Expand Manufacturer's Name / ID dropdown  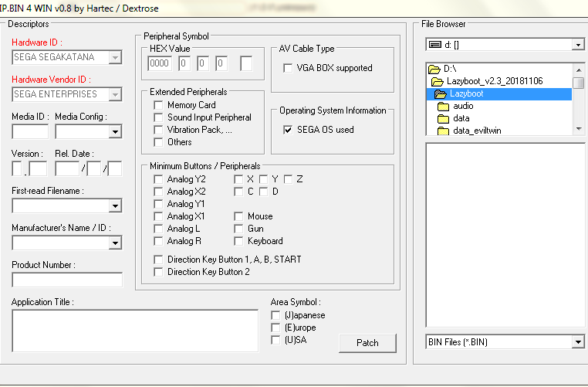click(x=115, y=243)
